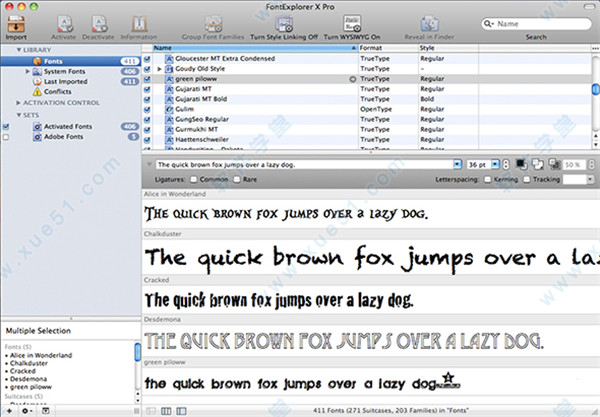Expand the Goudy Old Style font family
The image size is (600, 417).
click(x=158, y=68)
